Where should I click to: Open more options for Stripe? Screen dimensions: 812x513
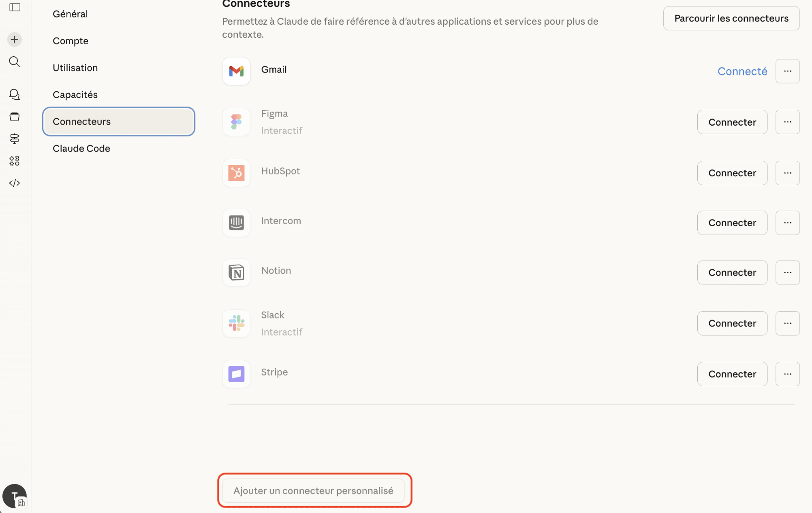(788, 374)
